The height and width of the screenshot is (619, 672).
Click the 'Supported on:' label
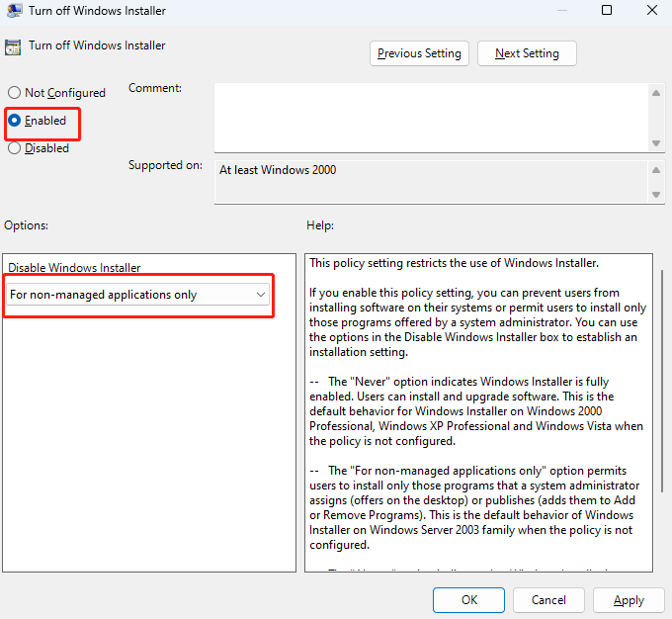[165, 165]
